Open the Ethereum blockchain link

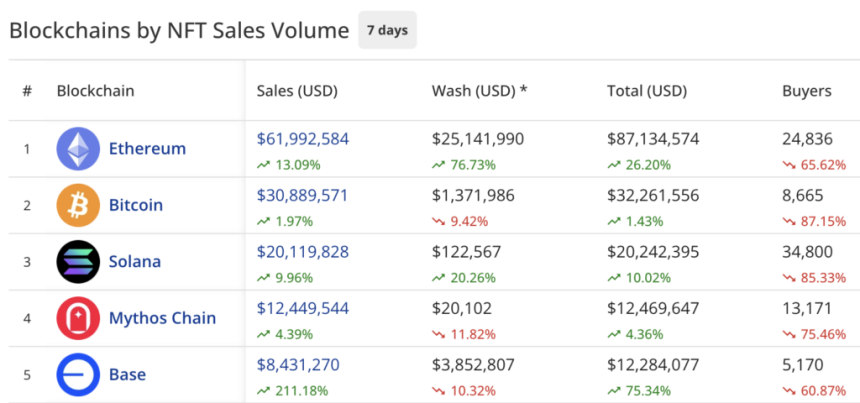147,149
